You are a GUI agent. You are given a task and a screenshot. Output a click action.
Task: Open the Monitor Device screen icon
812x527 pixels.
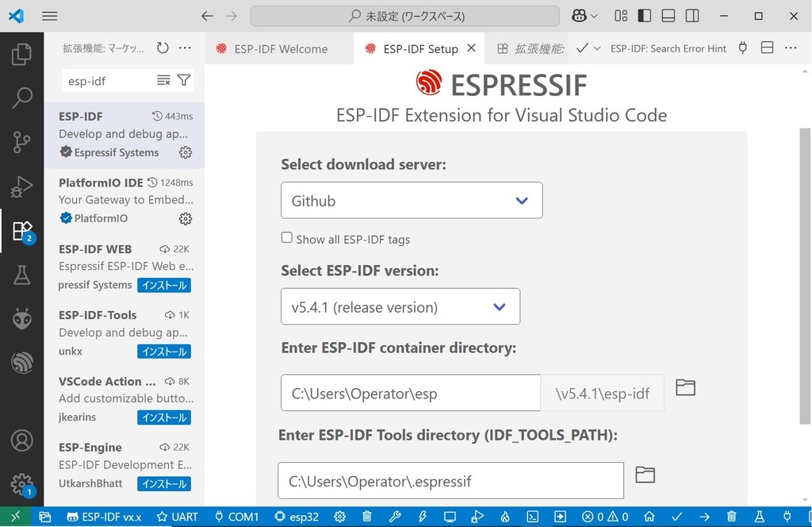[449, 516]
